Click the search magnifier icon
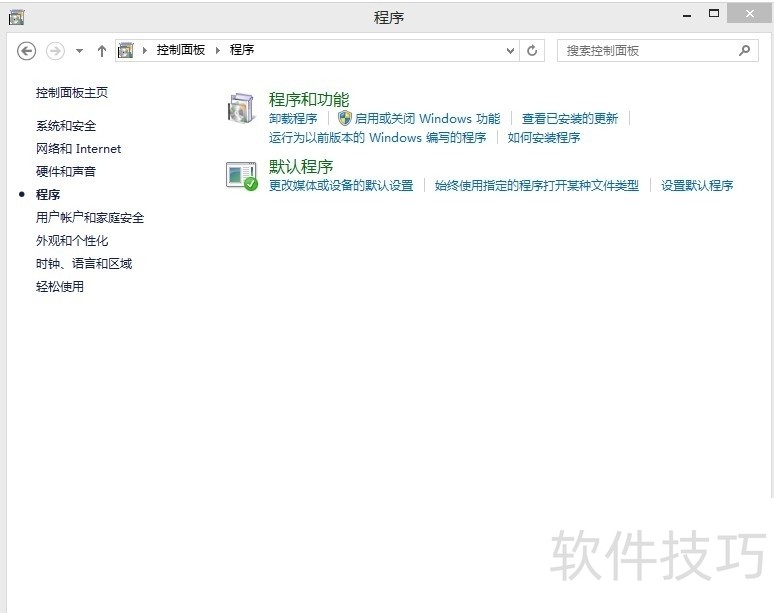The width and height of the screenshot is (774, 613). click(744, 50)
